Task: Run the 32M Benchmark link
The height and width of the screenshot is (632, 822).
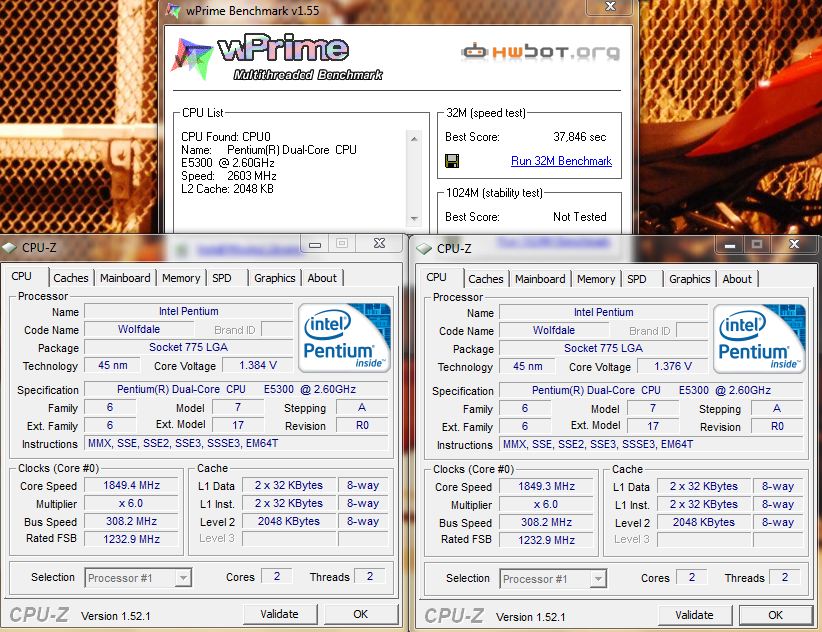Action: 561,161
